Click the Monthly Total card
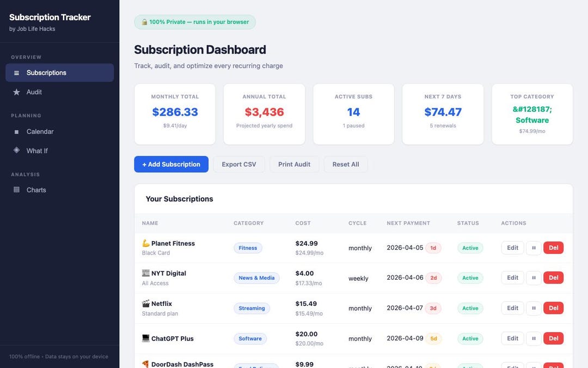This screenshot has width=588, height=368. 175,114
